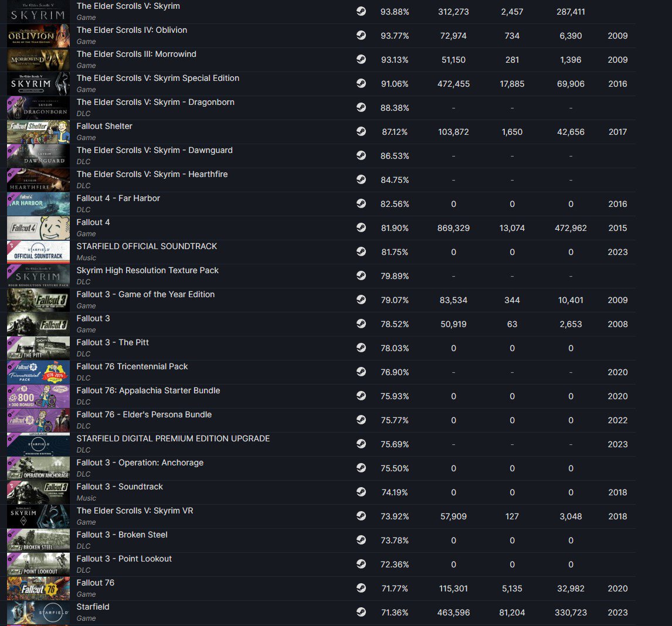
Task: Click the Fallout 76 game thumbnail
Action: click(38, 588)
